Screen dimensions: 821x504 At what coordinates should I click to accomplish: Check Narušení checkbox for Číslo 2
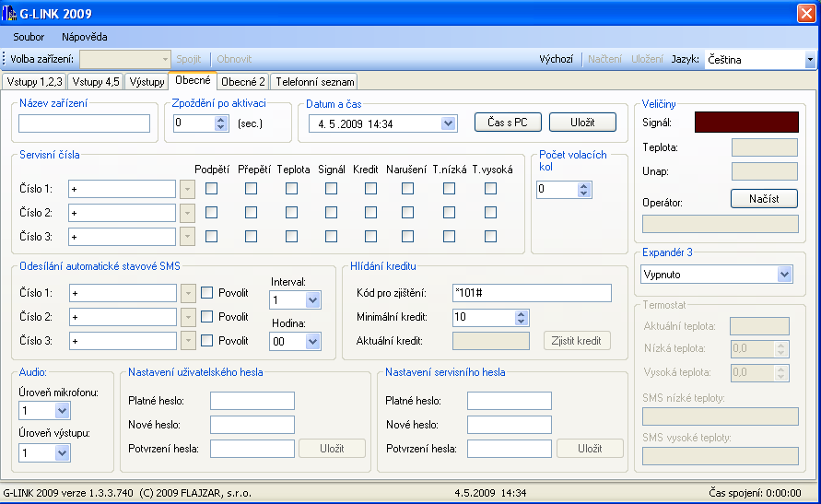[407, 213]
